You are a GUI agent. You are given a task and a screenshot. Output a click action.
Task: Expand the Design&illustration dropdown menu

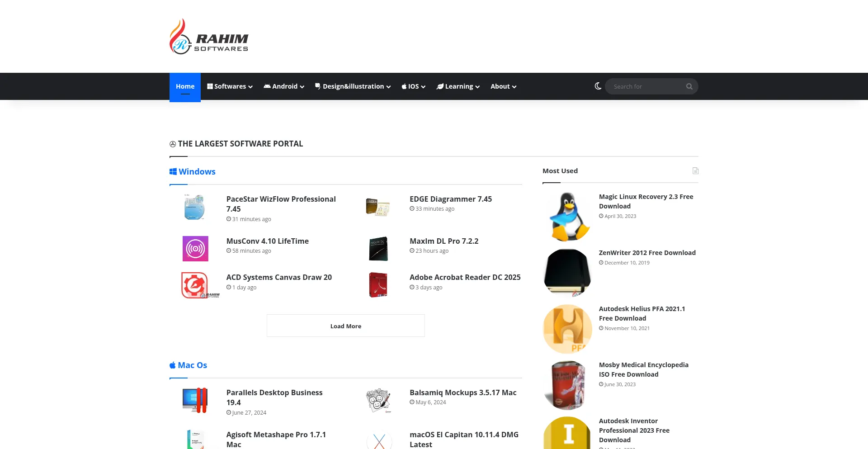(x=353, y=86)
